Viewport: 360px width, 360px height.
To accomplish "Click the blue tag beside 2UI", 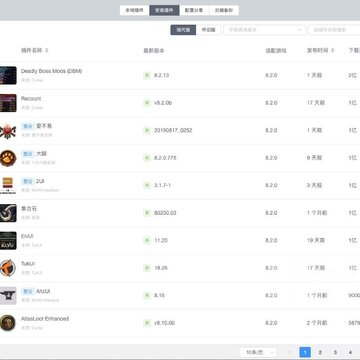I will [x=28, y=181].
